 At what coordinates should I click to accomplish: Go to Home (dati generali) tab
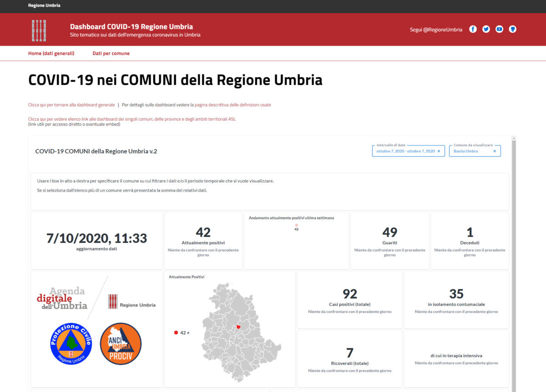(x=51, y=53)
